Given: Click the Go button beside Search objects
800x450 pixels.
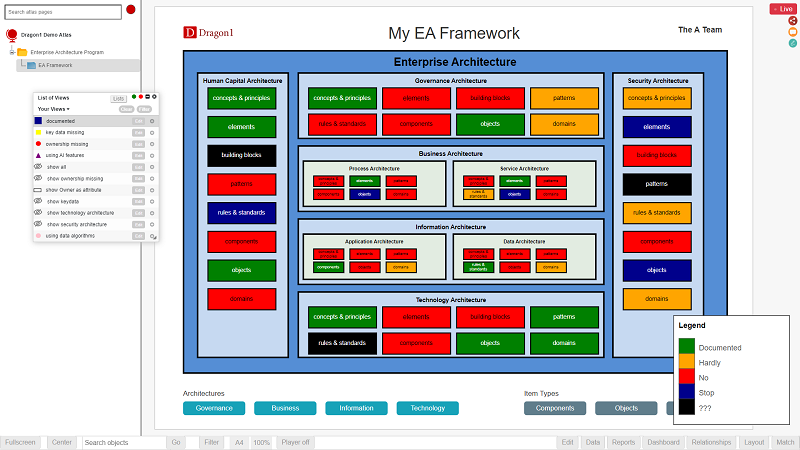Looking at the screenshot, I should [176, 442].
